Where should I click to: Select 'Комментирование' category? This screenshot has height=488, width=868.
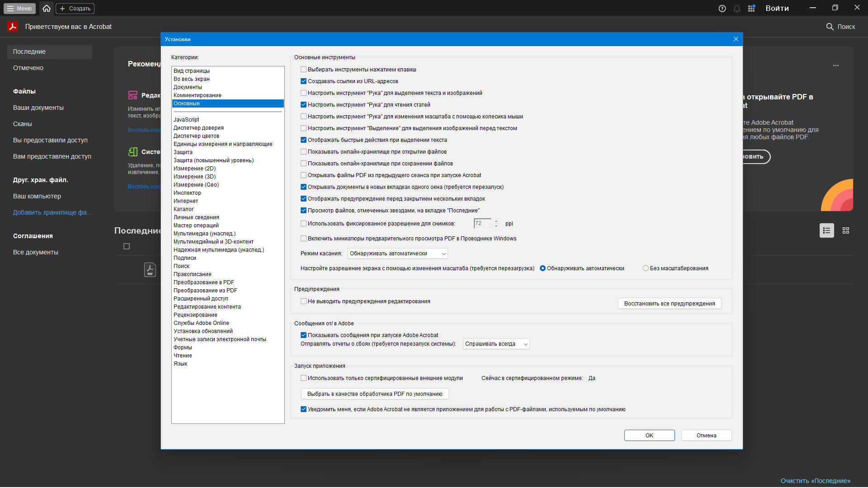197,95
